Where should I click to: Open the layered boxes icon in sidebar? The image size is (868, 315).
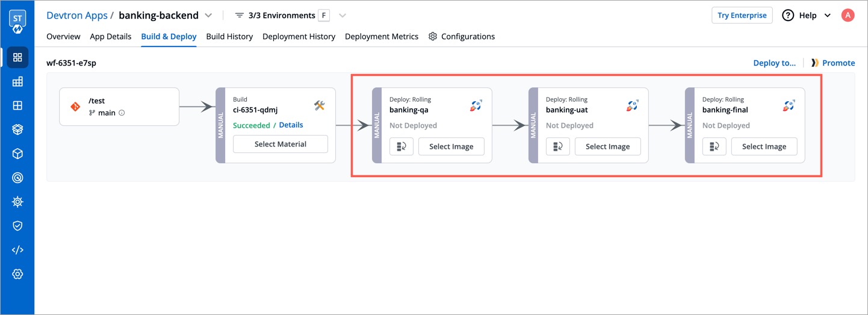pos(17,129)
